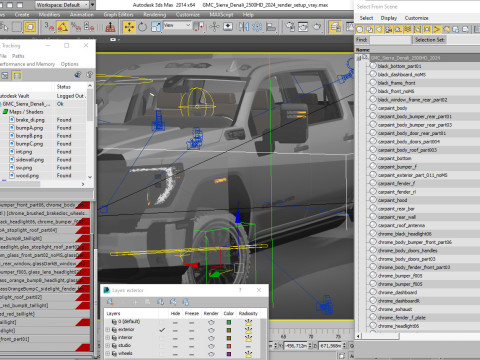Set the interior layer as current

click(x=162, y=338)
